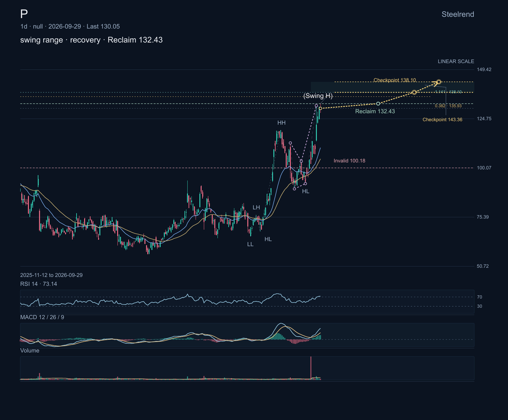This screenshot has height=420, width=508.
Task: Click the ticker symbol P
Action: pyautogui.click(x=24, y=14)
